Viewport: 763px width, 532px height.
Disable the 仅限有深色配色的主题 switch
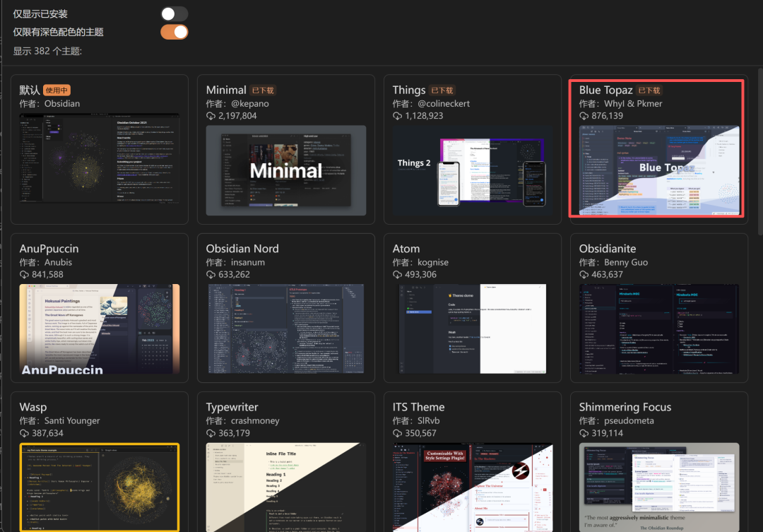click(175, 32)
